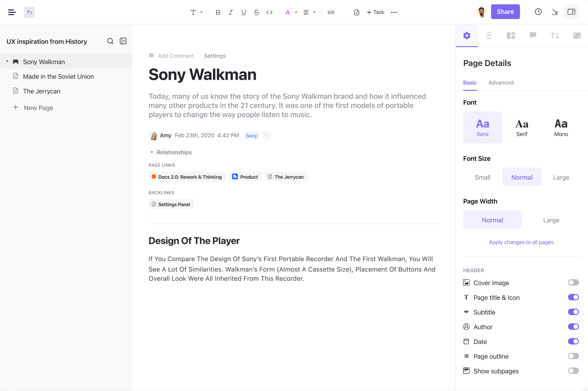Viewport: 588px width, 391px height.
Task: Open page history clock icon
Action: point(538,12)
